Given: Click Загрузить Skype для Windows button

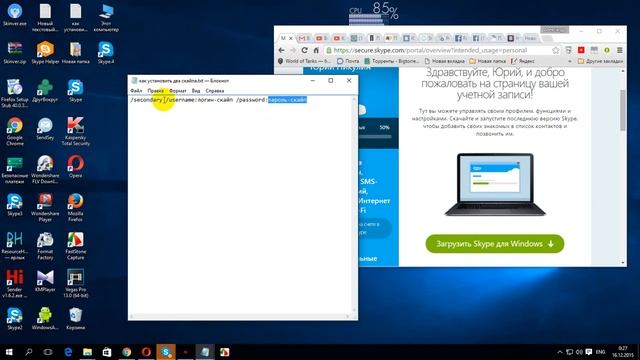Looking at the screenshot, I should pos(495,244).
